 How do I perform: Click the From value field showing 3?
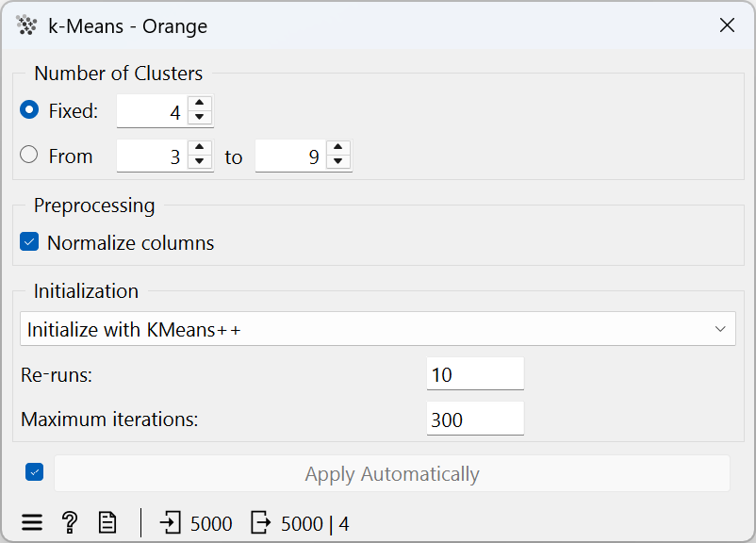[x=152, y=156]
